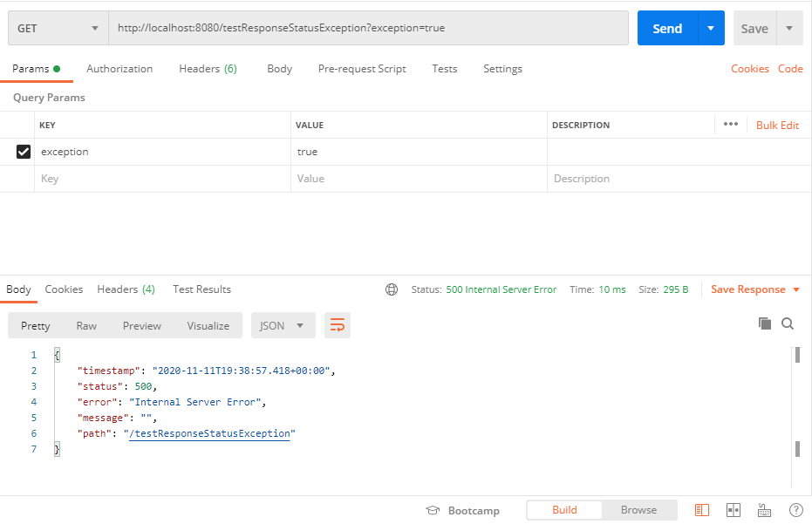The height and width of the screenshot is (524, 812).
Task: Open keyboard shortcuts icon
Action: pos(764,510)
